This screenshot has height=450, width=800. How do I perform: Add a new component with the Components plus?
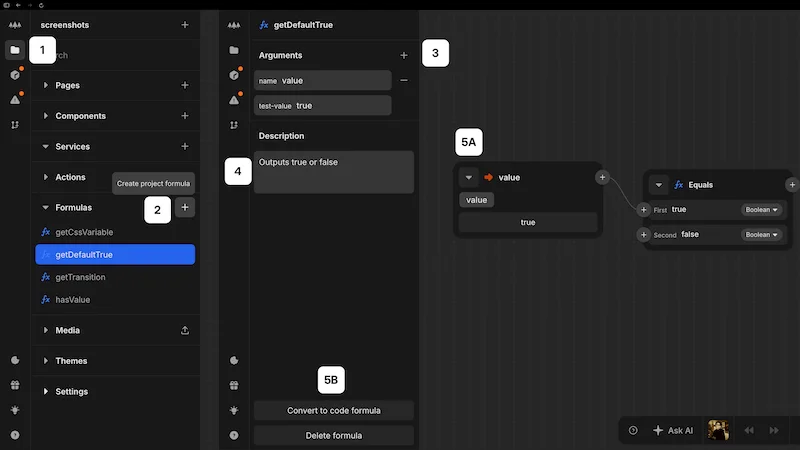pos(185,116)
